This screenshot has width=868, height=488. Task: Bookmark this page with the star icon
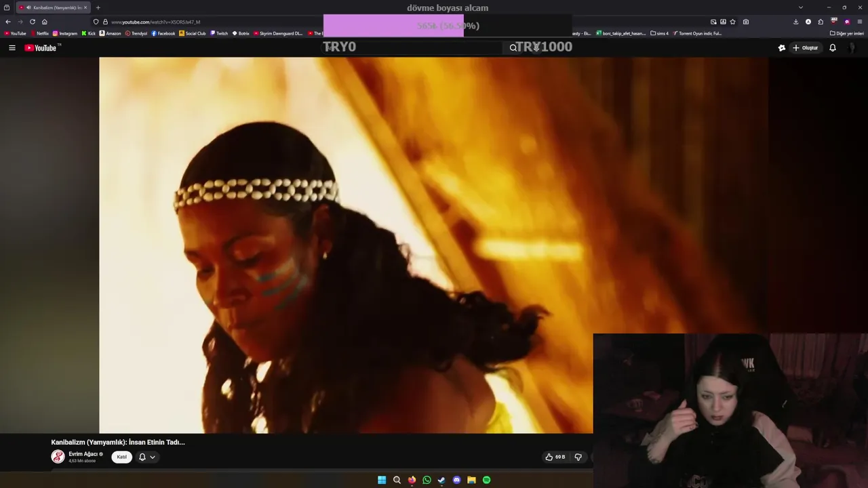(732, 22)
